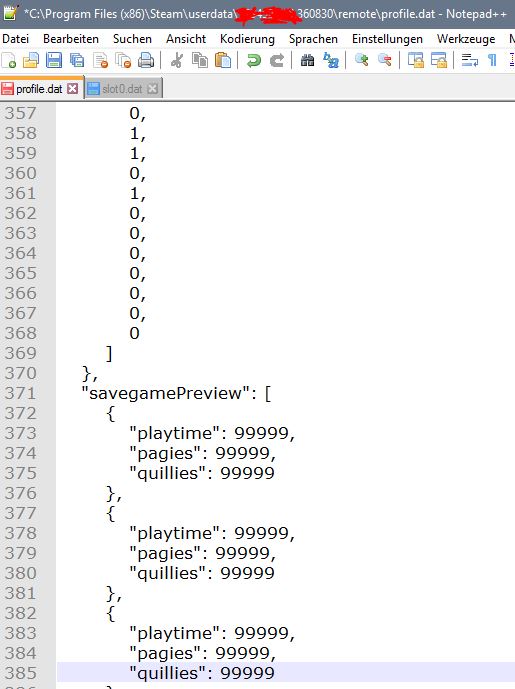Open Find with the binoculars icon
This screenshot has height=689, width=515.
click(307, 60)
